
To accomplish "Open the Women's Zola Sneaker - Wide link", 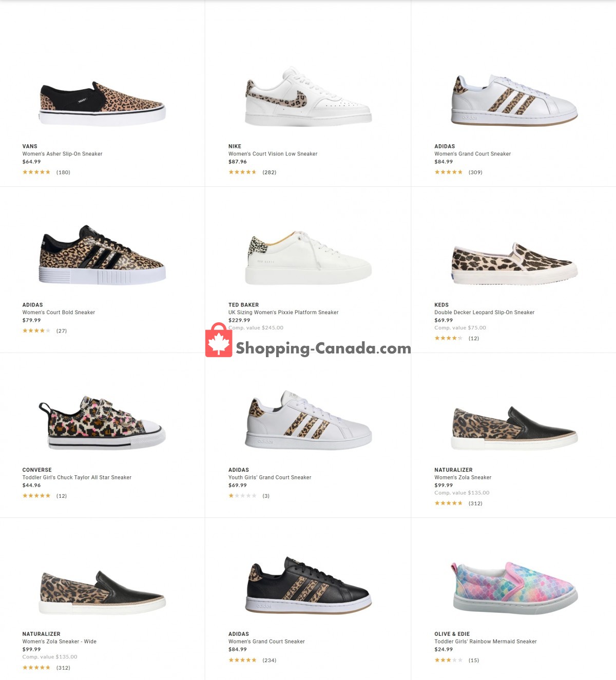I will pyautogui.click(x=59, y=642).
